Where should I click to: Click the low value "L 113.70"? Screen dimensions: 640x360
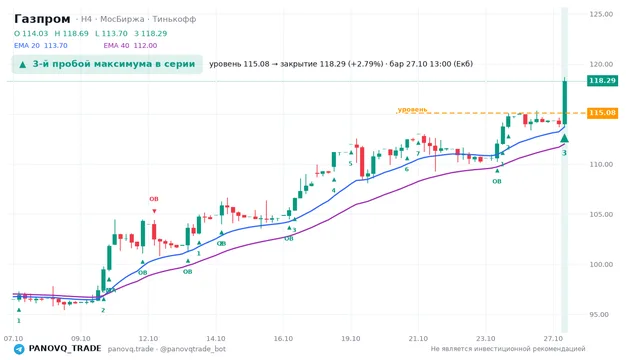pos(111,33)
